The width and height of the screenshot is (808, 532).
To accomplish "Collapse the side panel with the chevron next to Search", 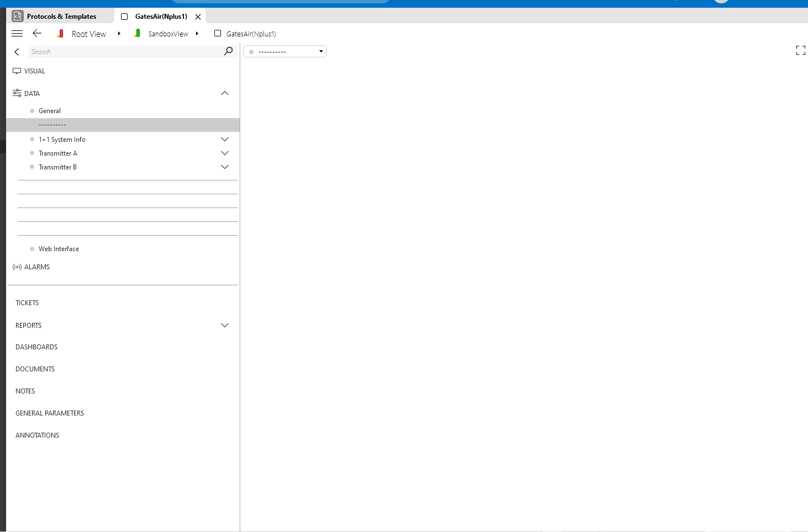I will tap(17, 52).
